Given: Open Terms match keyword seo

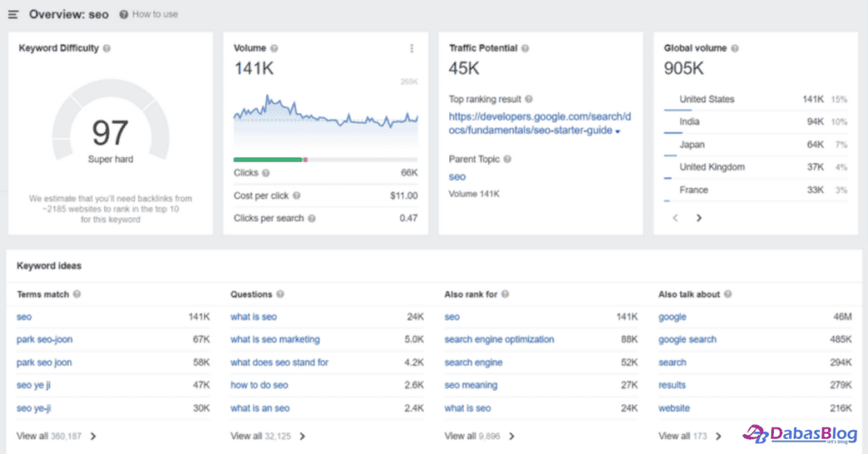Looking at the screenshot, I should coord(25,317).
